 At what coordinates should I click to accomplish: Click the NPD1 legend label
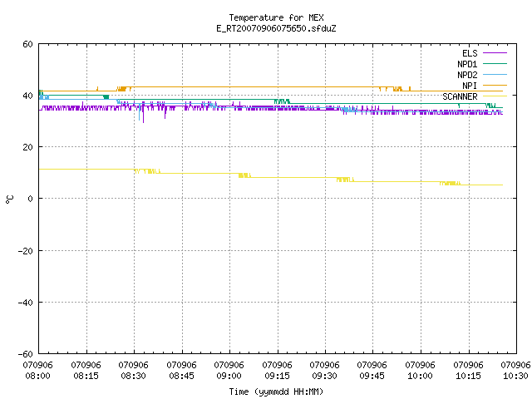click(467, 64)
